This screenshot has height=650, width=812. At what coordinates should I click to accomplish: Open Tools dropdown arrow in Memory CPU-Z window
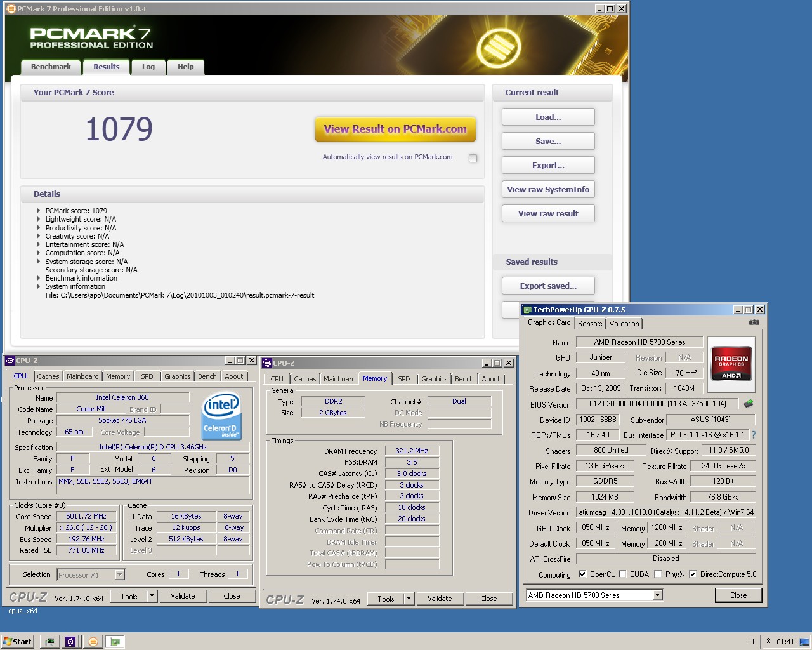click(409, 599)
